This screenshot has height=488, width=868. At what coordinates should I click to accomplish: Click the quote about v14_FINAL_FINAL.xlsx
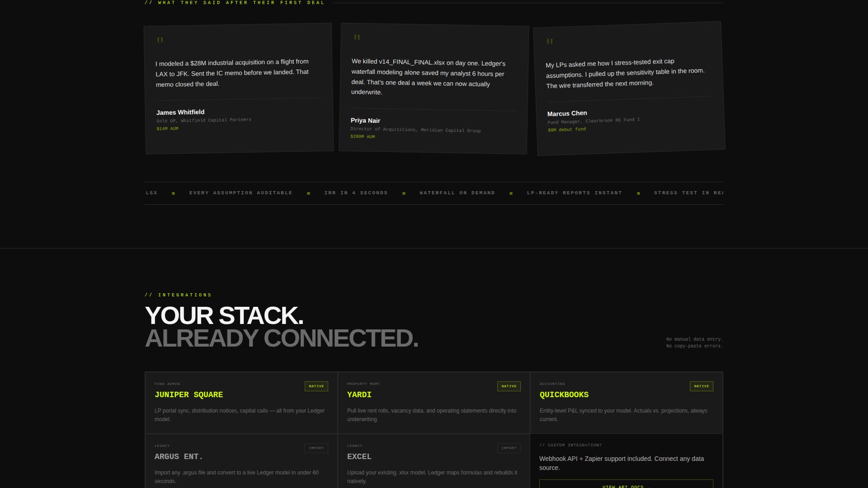pos(428,77)
